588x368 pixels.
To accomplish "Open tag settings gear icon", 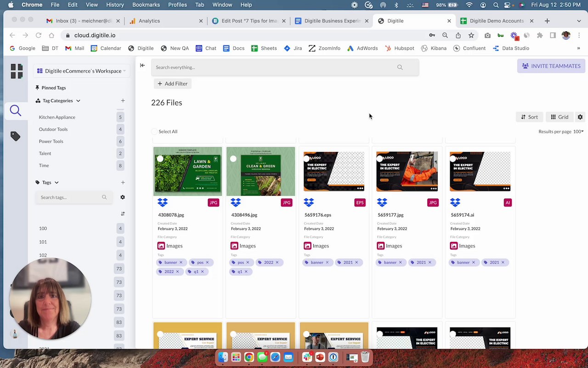I will tap(123, 197).
